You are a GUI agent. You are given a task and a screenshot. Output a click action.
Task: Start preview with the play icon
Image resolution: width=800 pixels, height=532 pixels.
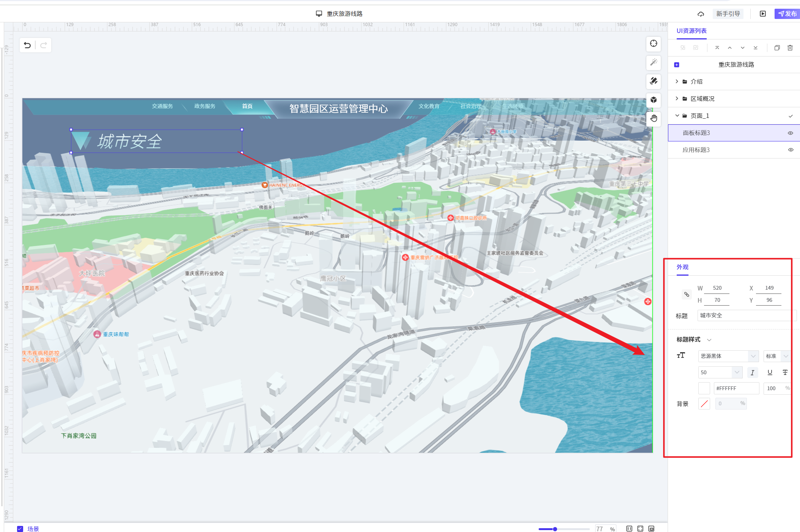[x=762, y=14]
